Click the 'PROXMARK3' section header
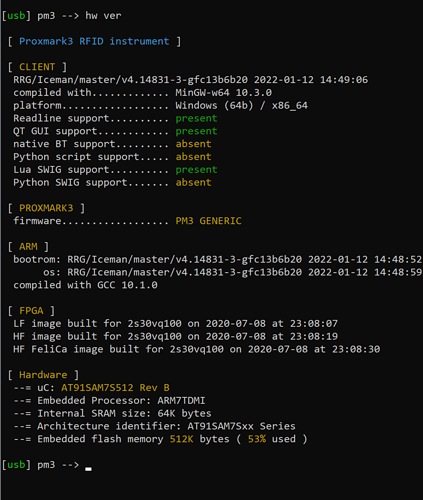This screenshot has height=500, width=423. 46,208
